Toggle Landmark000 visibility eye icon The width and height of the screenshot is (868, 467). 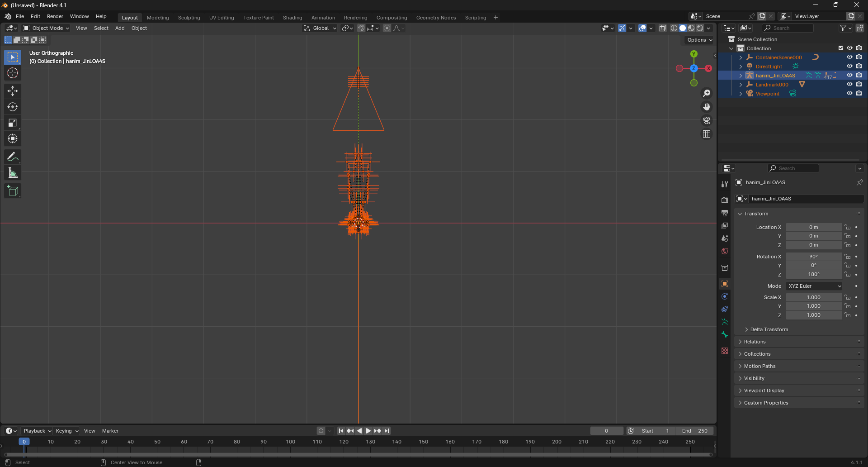click(849, 84)
